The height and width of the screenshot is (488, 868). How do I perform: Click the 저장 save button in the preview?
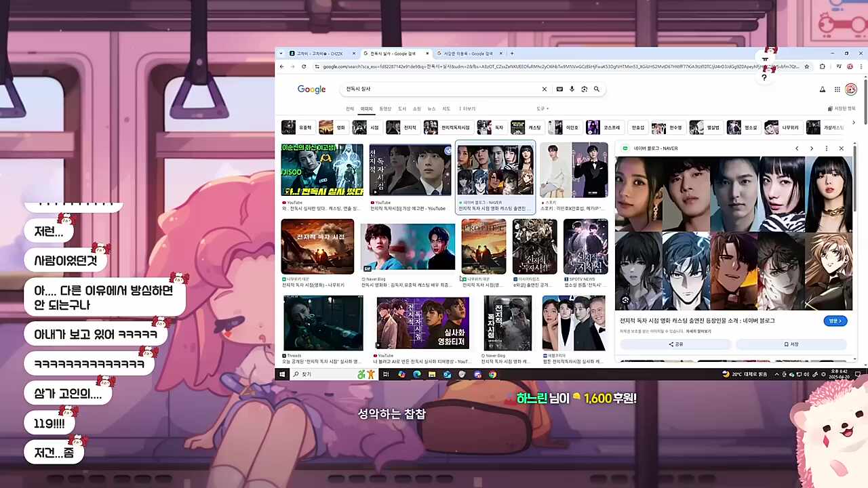pyautogui.click(x=791, y=344)
